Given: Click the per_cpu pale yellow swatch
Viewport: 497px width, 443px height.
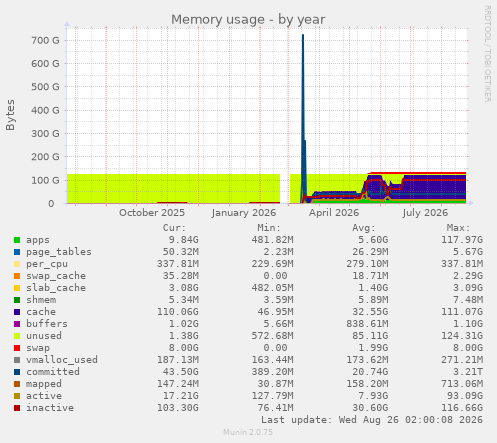Looking at the screenshot, I should pyautogui.click(x=17, y=264).
